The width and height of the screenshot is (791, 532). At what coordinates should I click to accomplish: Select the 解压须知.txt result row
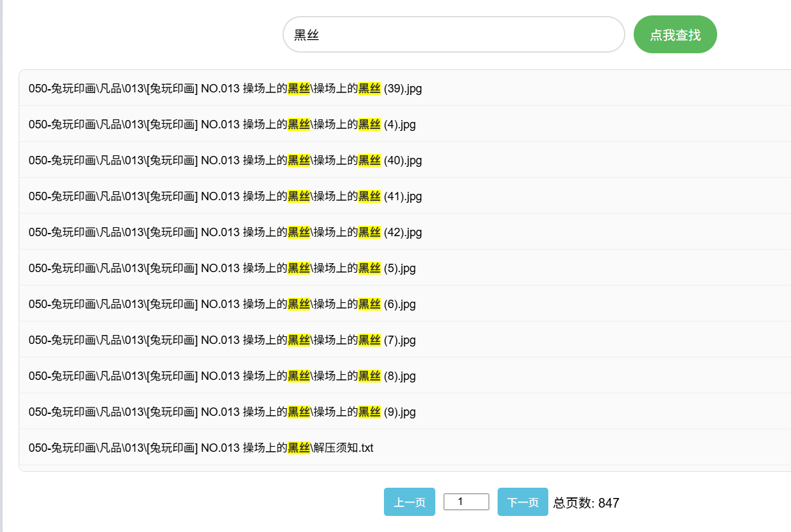(405, 447)
